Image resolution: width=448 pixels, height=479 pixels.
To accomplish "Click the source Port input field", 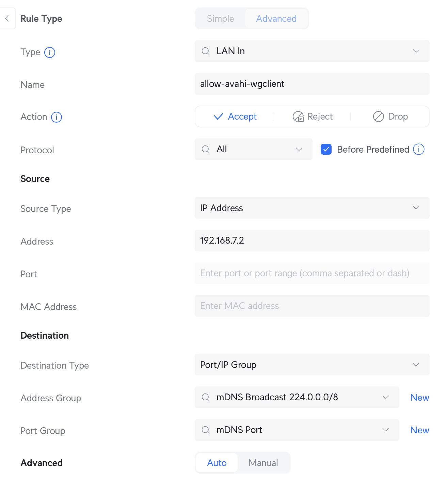I will tap(312, 273).
